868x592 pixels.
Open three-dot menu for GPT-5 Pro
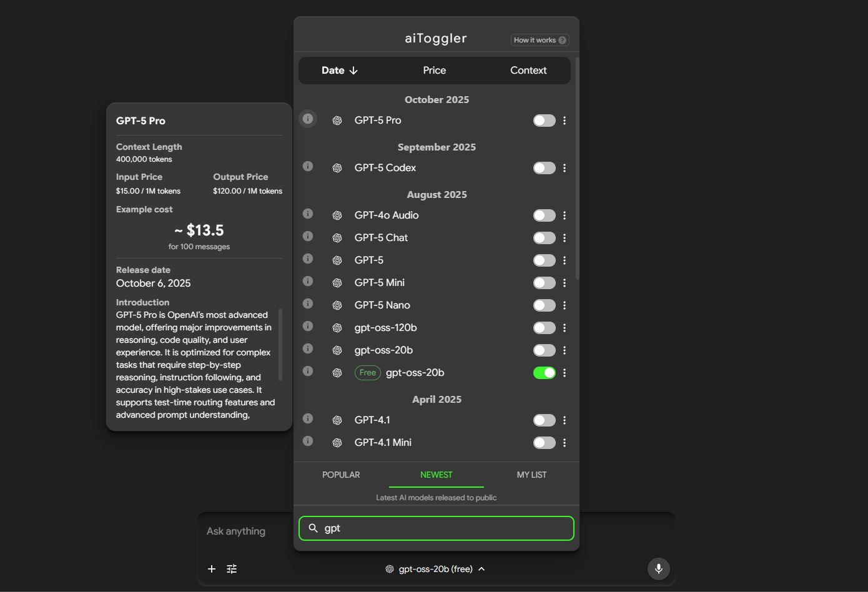pos(565,121)
